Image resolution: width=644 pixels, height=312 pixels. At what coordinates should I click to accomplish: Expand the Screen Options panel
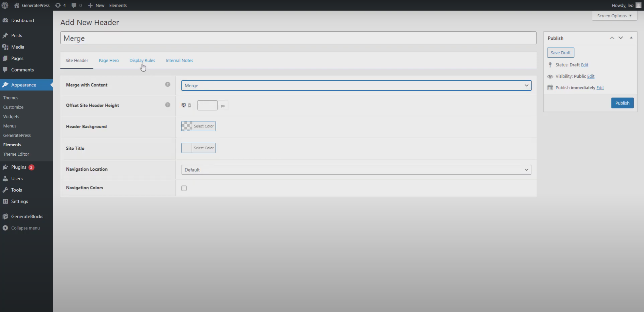[614, 16]
